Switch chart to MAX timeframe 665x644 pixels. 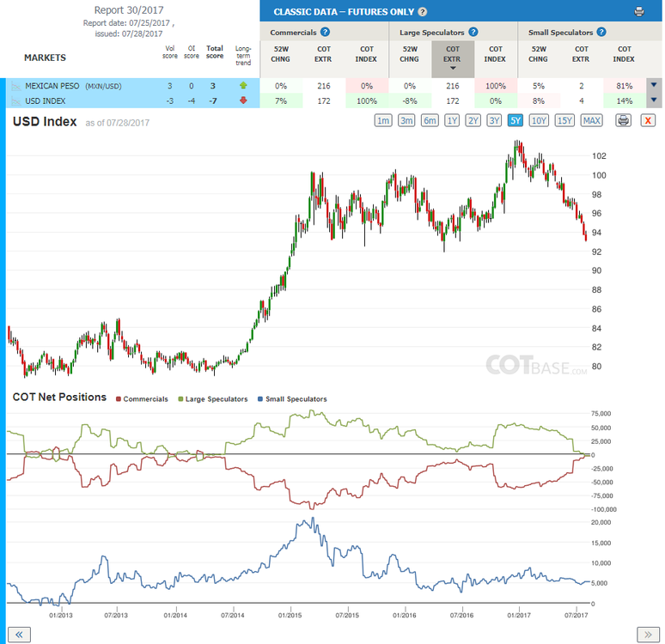pos(592,121)
